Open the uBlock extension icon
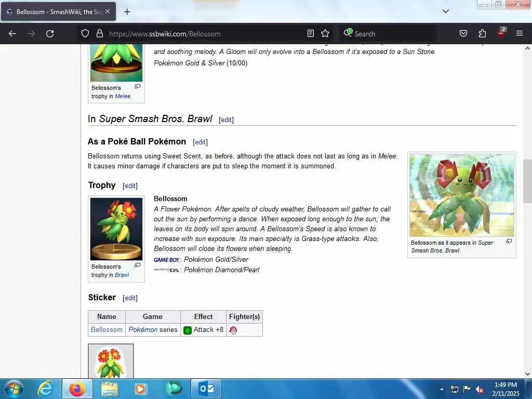532x399 pixels. click(x=501, y=33)
